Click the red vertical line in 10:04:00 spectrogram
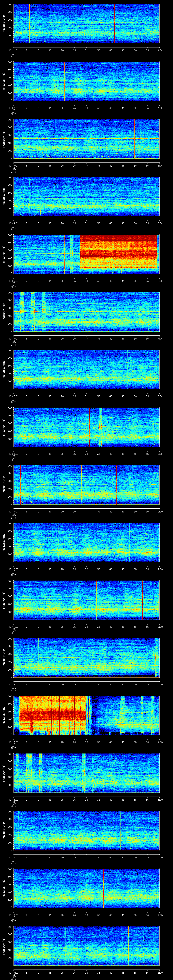This screenshot has width=173, height=980. pos(29,197)
